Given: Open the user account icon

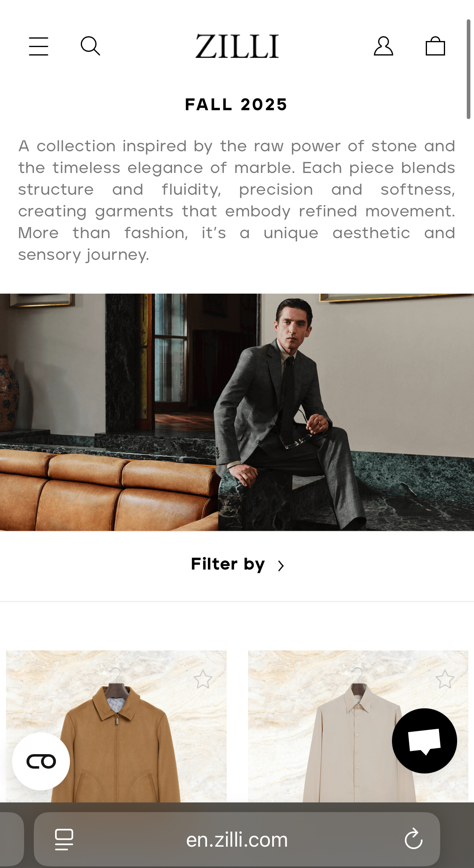Looking at the screenshot, I should [384, 46].
